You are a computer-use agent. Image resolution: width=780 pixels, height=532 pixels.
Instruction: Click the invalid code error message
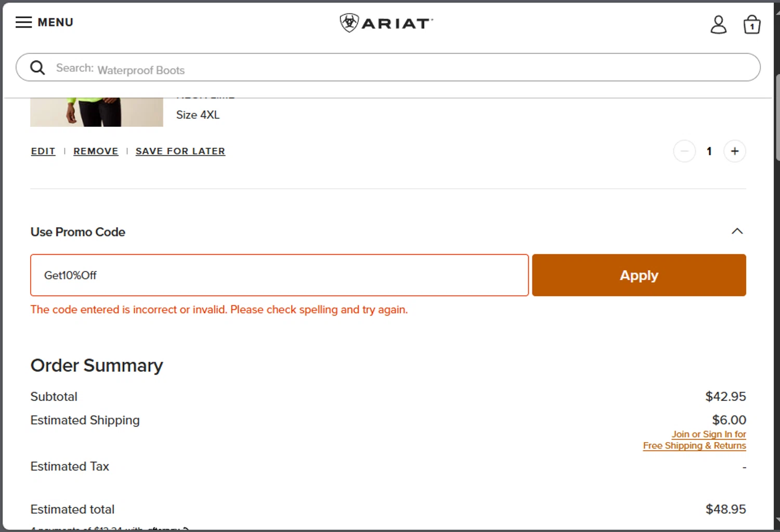(x=219, y=309)
